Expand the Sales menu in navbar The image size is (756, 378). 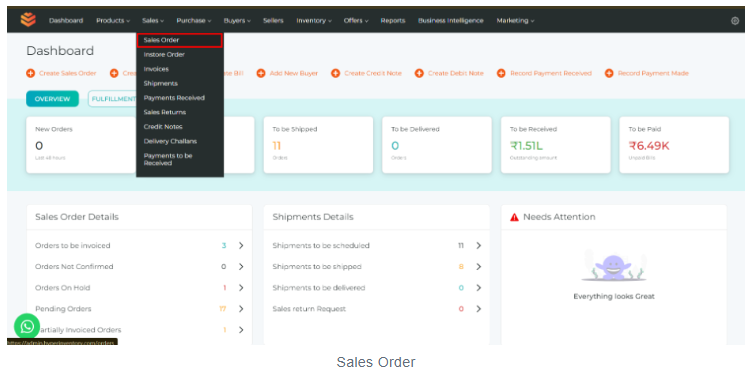point(153,21)
